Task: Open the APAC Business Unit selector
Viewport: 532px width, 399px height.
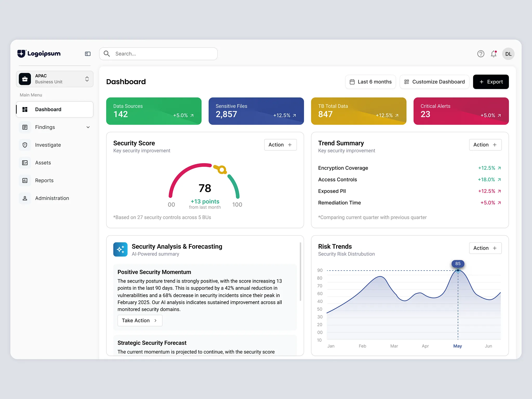Action: (x=55, y=79)
